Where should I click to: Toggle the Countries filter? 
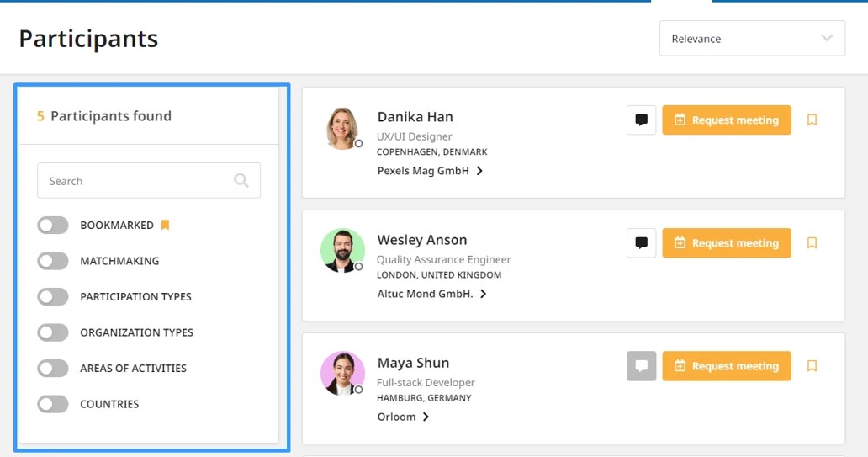(x=53, y=404)
